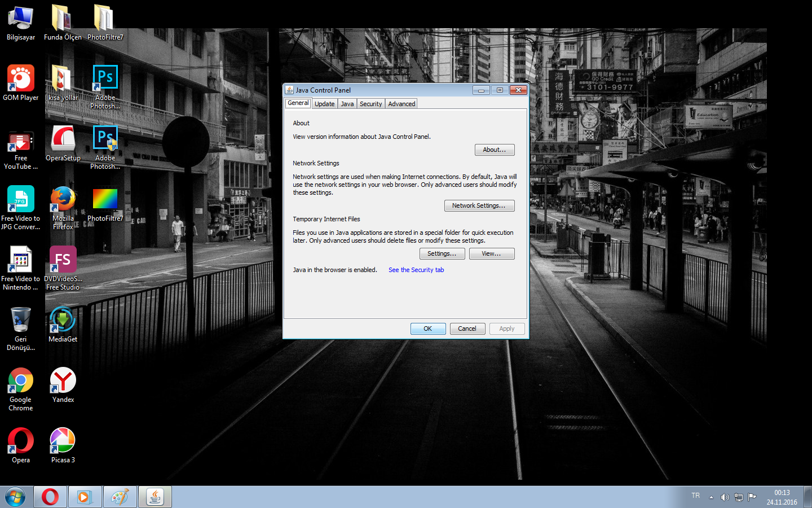Click the TR language indicator
Screen dimensions: 812x508
695,496
